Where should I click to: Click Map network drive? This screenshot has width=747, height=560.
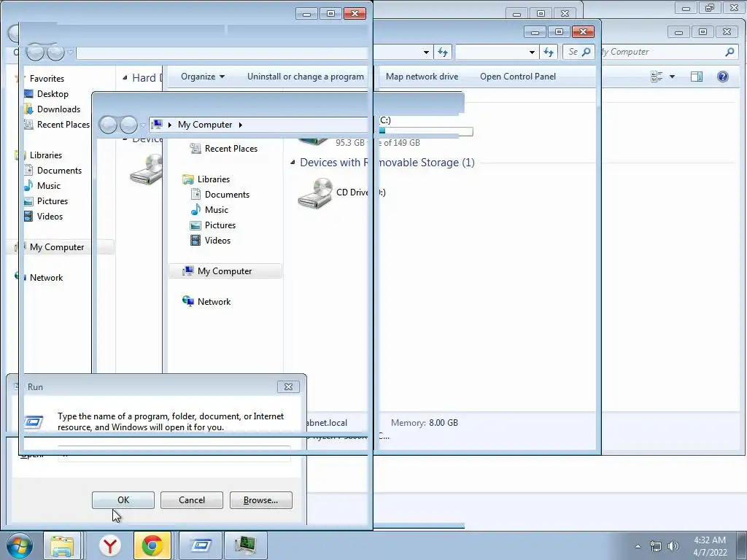[x=422, y=77]
